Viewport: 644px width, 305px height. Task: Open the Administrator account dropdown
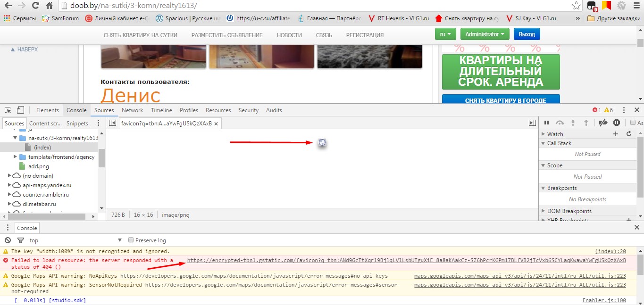pyautogui.click(x=485, y=34)
